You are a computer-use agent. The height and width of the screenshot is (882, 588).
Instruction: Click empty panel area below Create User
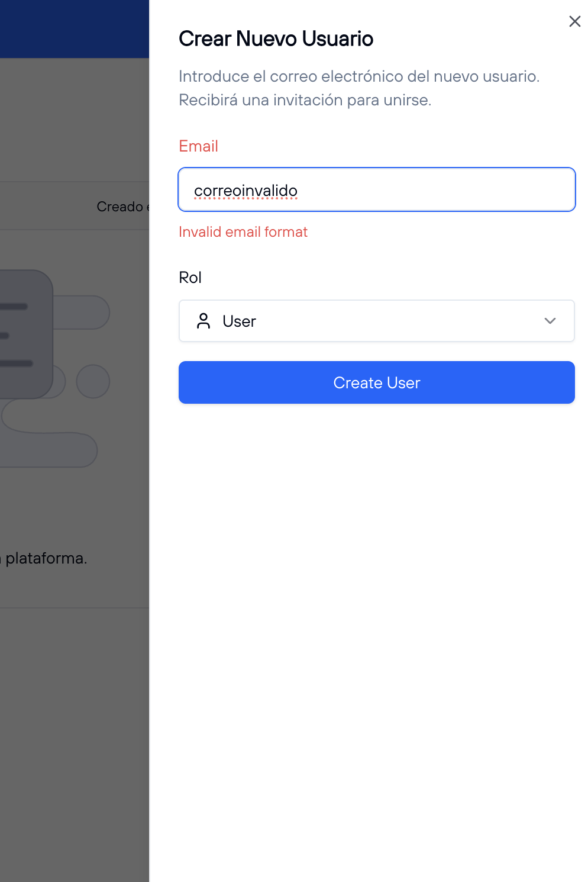[x=376, y=592]
